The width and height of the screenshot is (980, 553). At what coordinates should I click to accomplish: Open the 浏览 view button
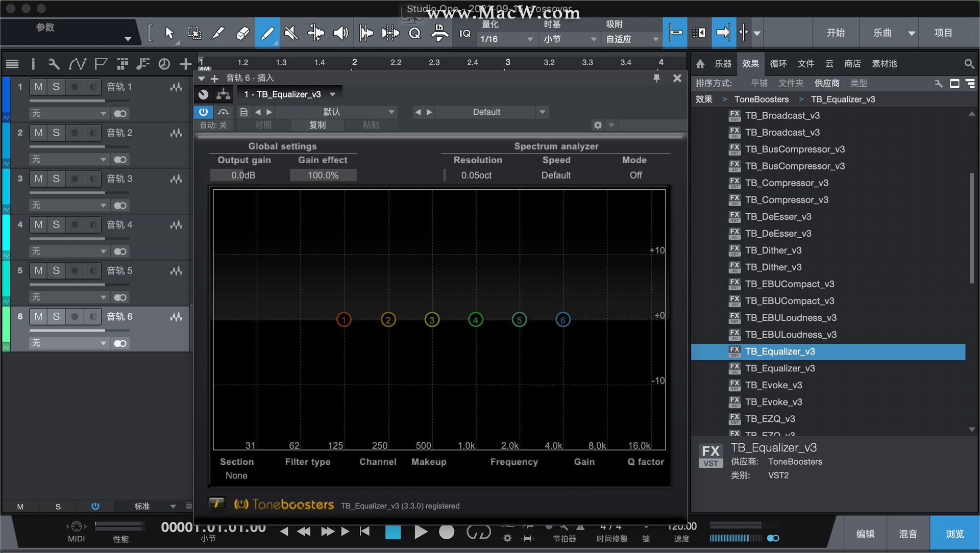click(954, 534)
